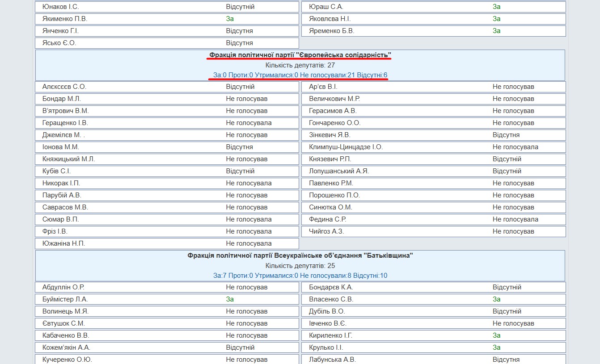This screenshot has width=600, height=364.
Task: Click the Абдуллін О.Р. row
Action: pyautogui.click(x=167, y=287)
